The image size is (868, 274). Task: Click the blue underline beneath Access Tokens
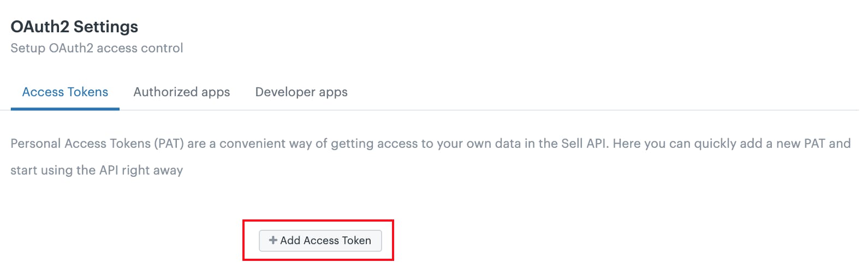pos(65,109)
